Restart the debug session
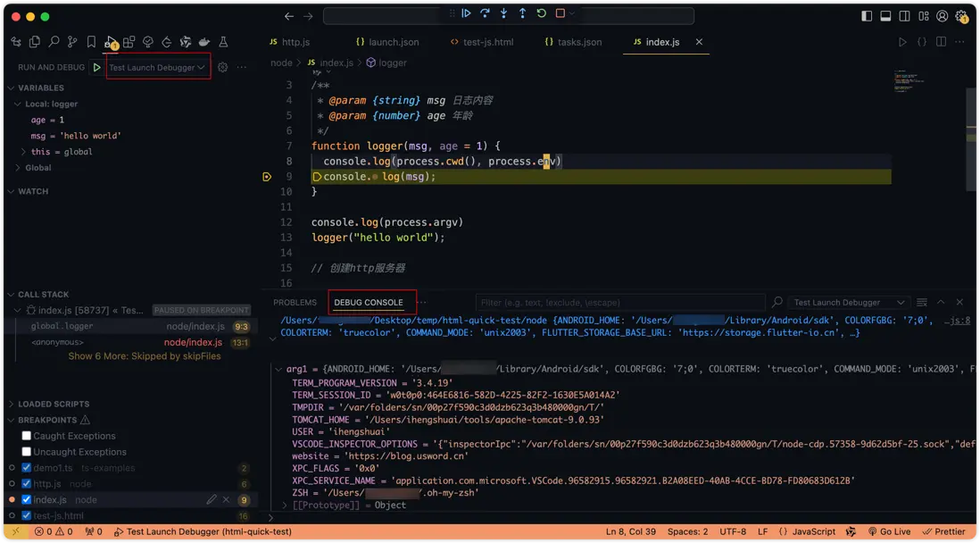 [541, 13]
